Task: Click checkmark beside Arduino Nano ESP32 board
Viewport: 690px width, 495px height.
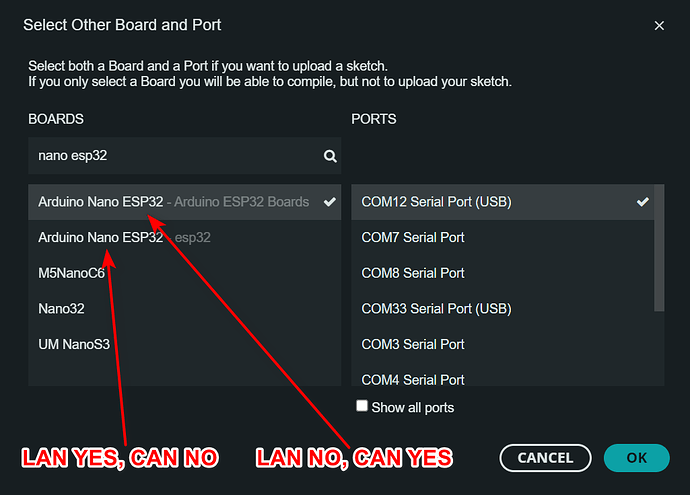Action: click(x=330, y=201)
